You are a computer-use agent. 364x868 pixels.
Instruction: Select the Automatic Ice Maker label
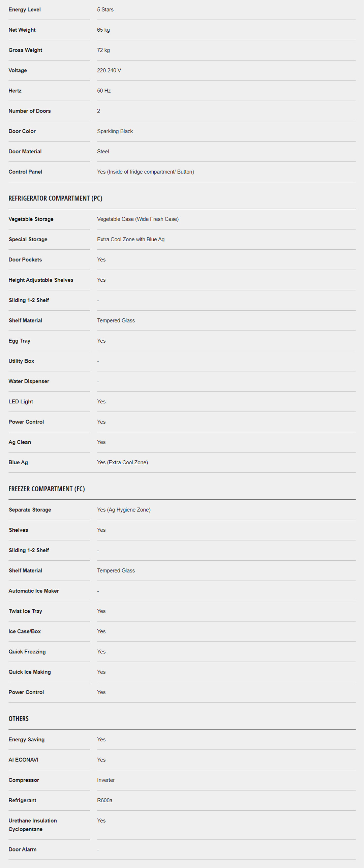point(34,591)
